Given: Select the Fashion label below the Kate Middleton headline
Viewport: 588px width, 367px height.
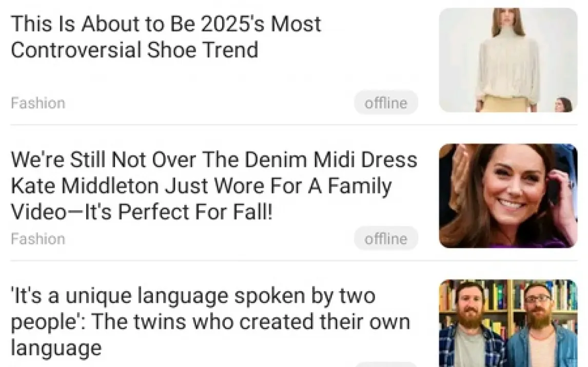Looking at the screenshot, I should tap(38, 239).
